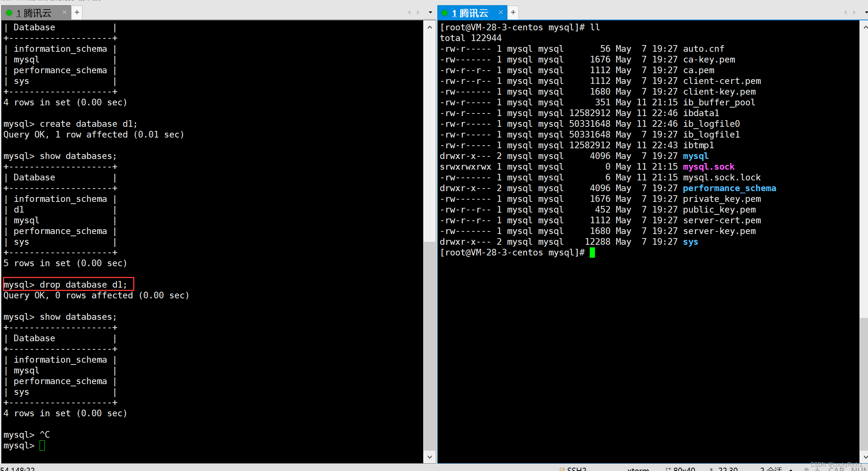Click right terminal scrollbar up arrow
Screen dimensions: 868x471
pos(864,27)
